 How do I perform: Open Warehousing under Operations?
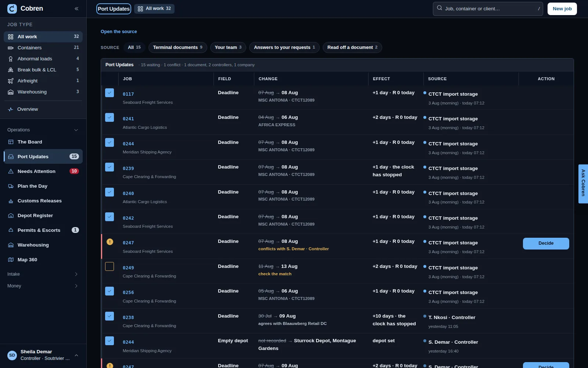click(43, 245)
